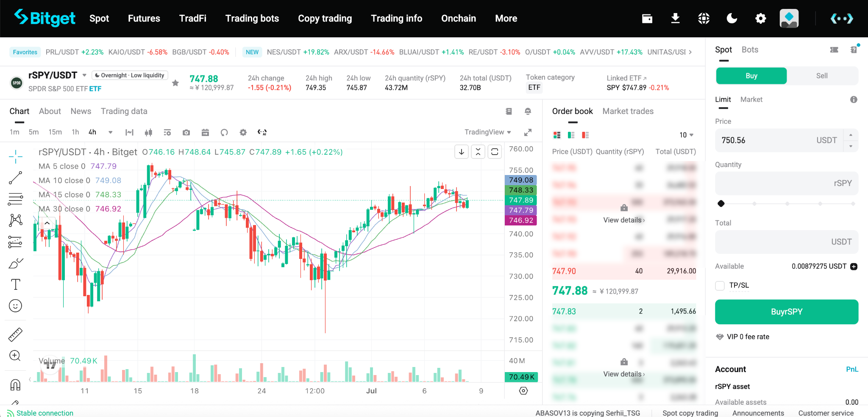Open the trading guide help icon

coord(854,49)
